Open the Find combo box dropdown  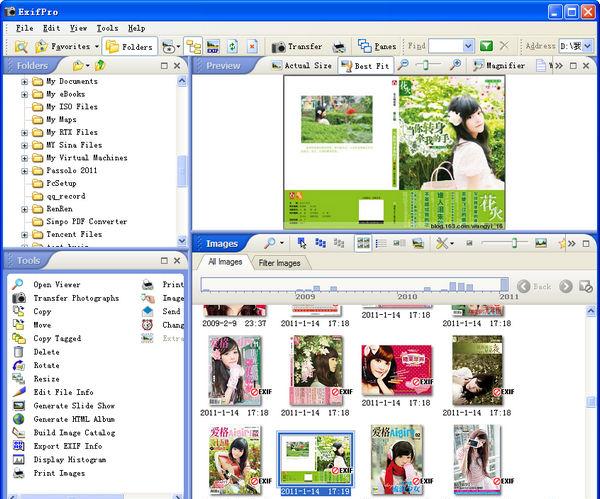[467, 46]
